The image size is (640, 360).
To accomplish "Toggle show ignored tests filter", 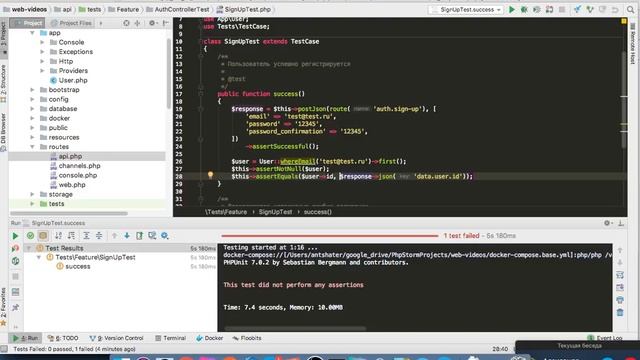I will [43, 236].
